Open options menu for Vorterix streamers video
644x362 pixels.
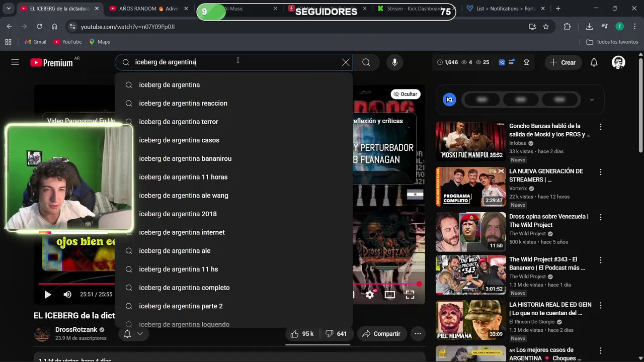600,172
